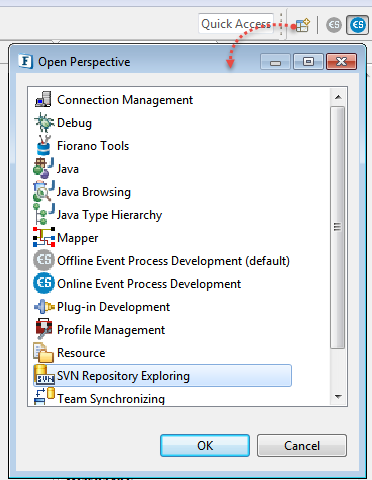Click the Profile Management icon
372x480 pixels.
click(x=44, y=329)
